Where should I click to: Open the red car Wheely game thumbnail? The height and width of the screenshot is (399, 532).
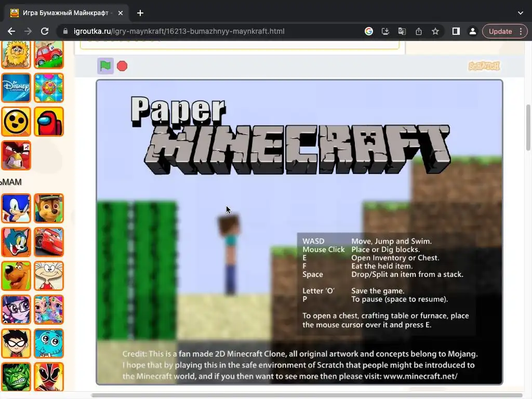[x=49, y=54]
